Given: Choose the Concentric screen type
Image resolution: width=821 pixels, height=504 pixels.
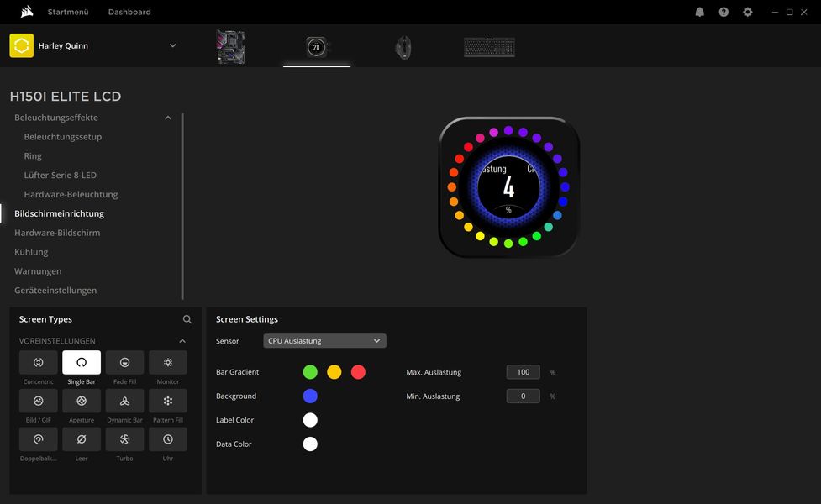Looking at the screenshot, I should pyautogui.click(x=38, y=362).
